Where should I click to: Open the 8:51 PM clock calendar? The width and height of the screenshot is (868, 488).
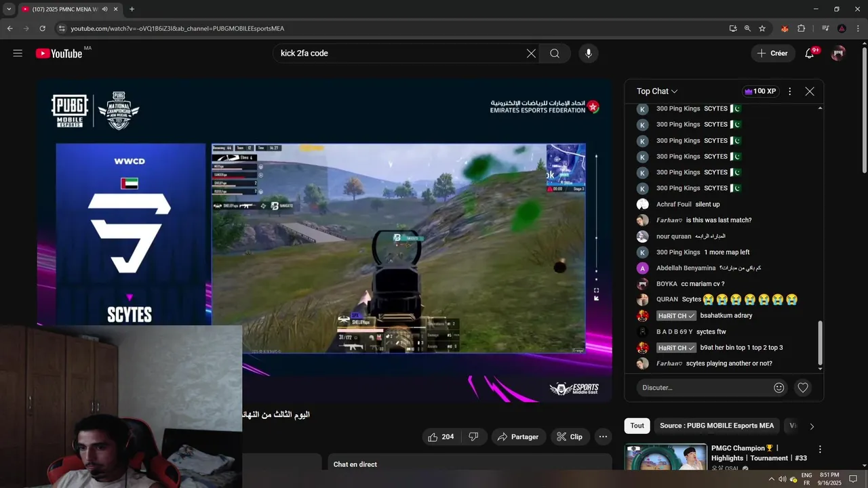pyautogui.click(x=830, y=479)
